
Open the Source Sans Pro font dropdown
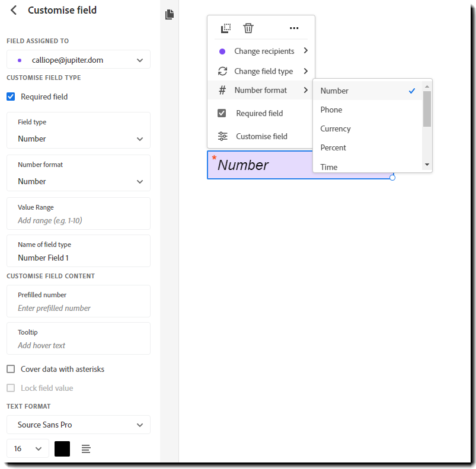click(x=78, y=425)
